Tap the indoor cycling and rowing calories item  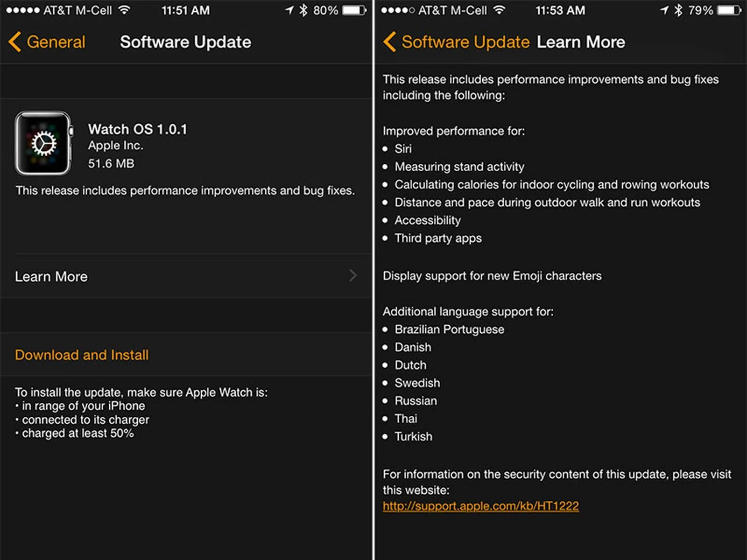point(552,185)
